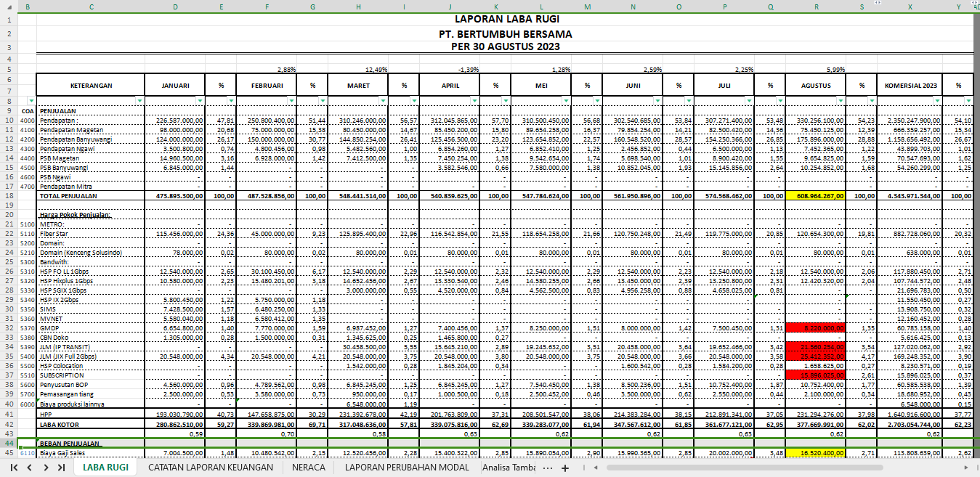
Task: Open filter dropdown under JANUARI column
Action: pos(200,100)
